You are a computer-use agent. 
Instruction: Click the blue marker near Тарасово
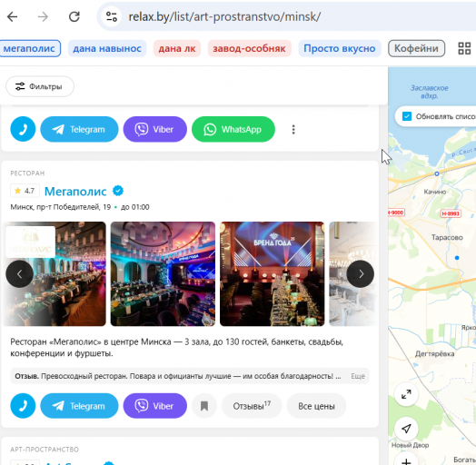(x=457, y=258)
